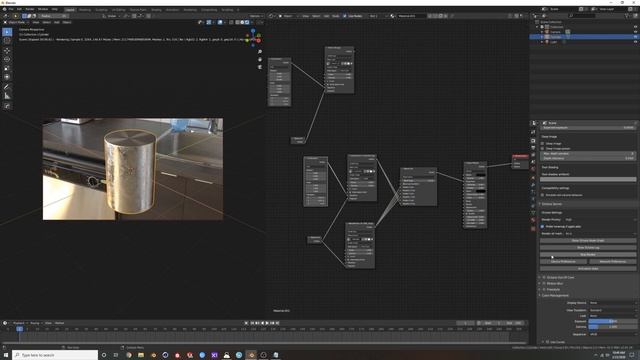Viewport: 640px width, 360px height.
Task: Select the Move tool
Action: tap(7, 51)
